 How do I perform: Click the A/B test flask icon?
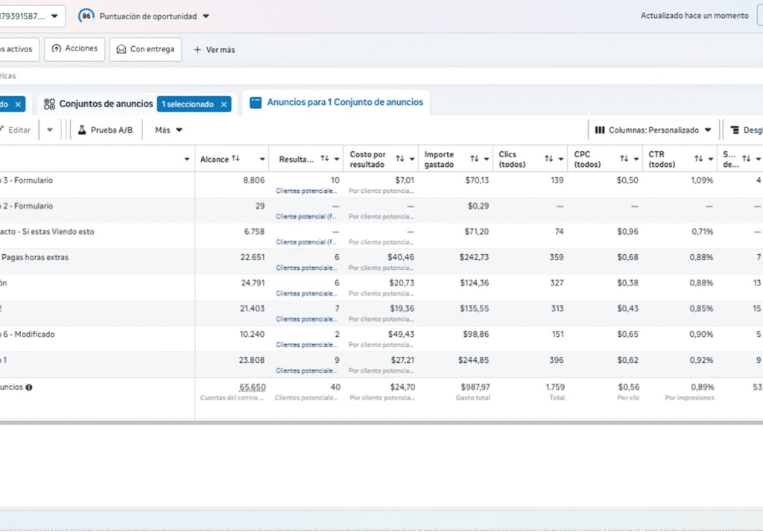(x=82, y=130)
